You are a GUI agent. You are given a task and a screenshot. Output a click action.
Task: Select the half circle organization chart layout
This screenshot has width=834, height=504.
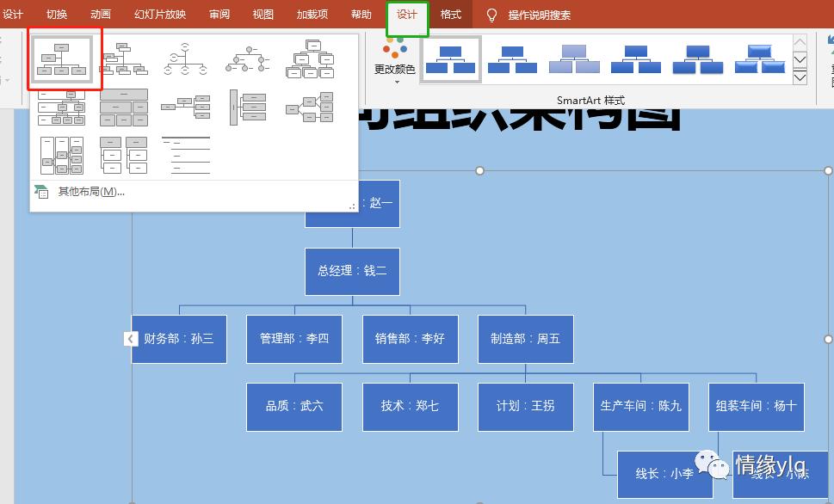tap(185, 58)
